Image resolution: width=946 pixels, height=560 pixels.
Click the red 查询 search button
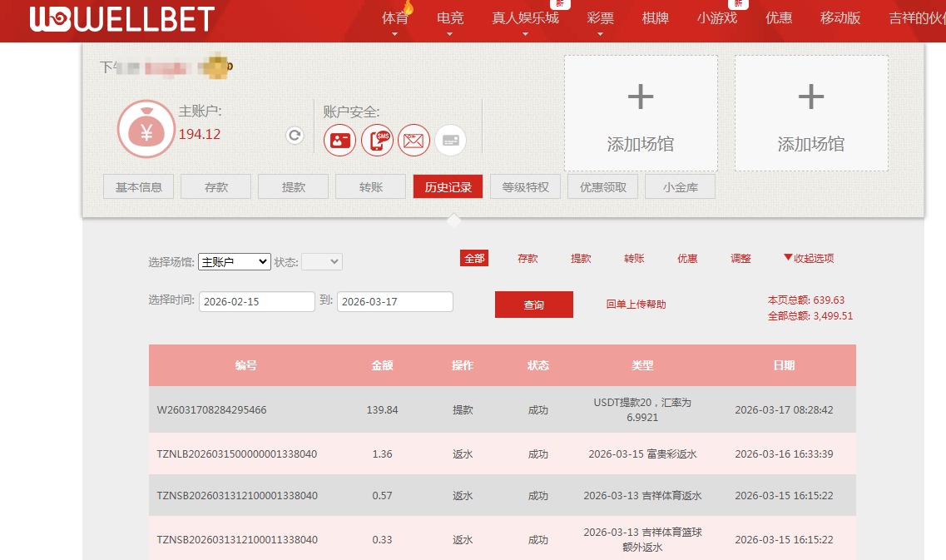[533, 304]
